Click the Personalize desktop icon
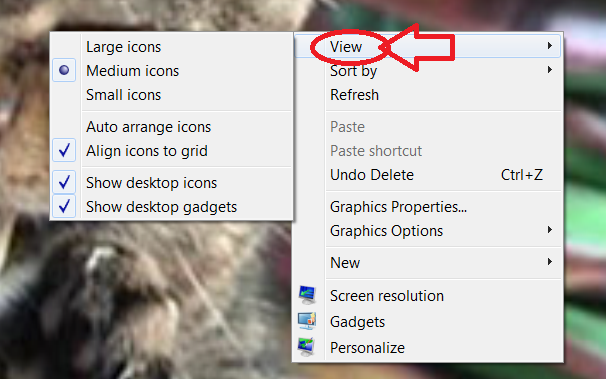This screenshot has height=379, width=606. coord(306,347)
